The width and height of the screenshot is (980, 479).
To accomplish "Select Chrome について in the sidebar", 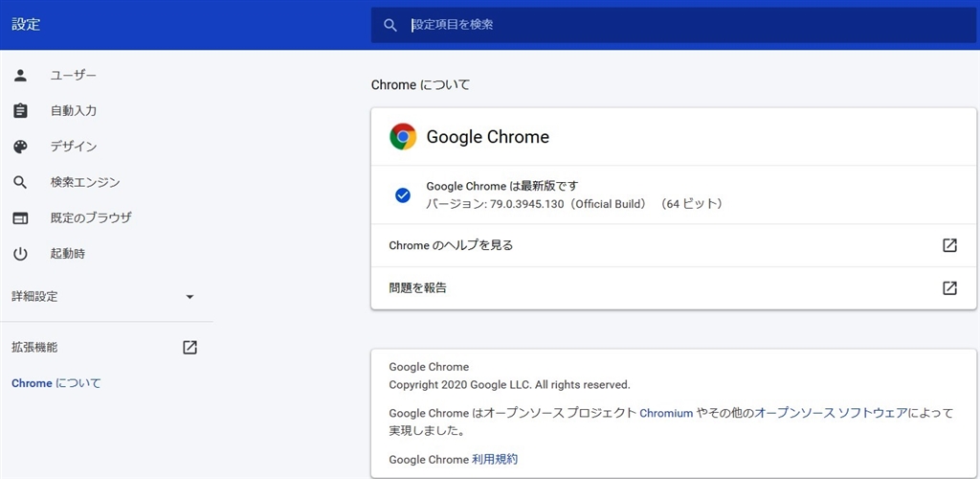I will pos(56,383).
